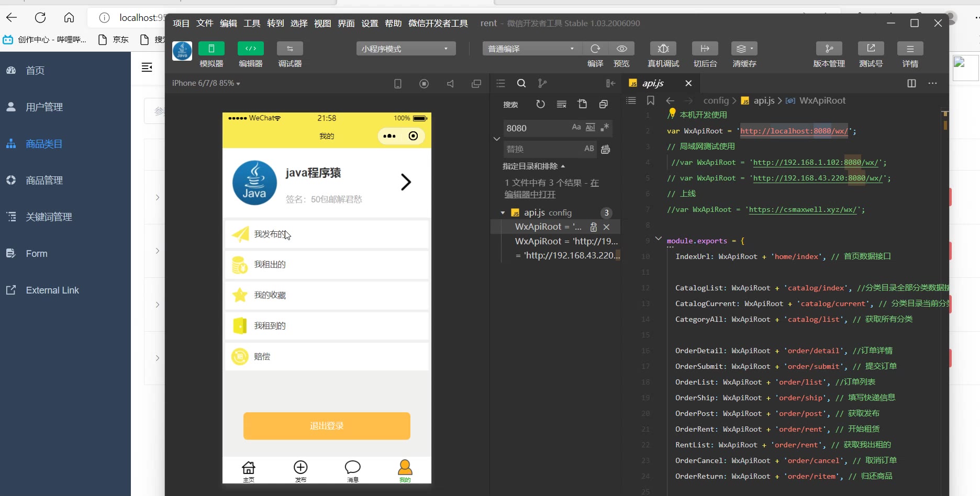
Task: Toggle the editor panel (编辑器)
Action: 250,49
